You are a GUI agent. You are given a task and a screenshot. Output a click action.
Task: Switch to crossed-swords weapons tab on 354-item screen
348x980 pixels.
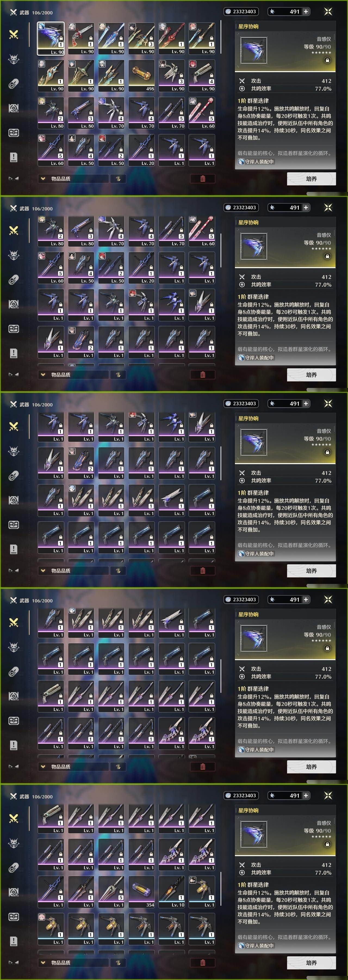click(14, 818)
